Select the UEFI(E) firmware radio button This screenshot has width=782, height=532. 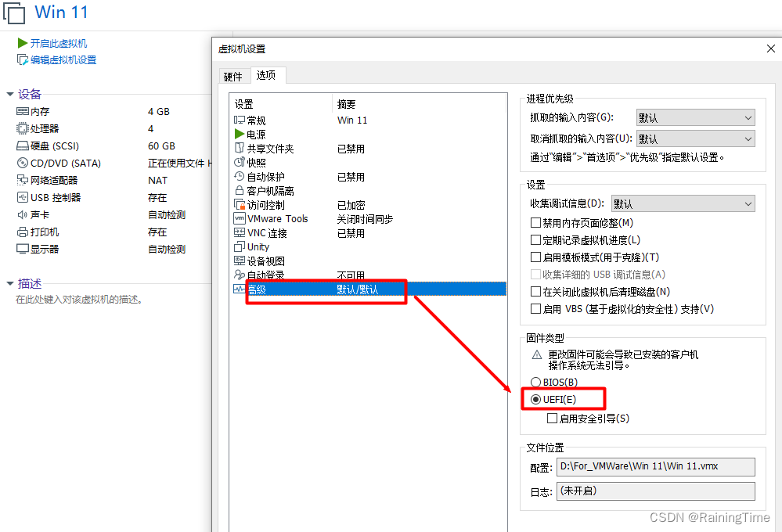(x=535, y=399)
